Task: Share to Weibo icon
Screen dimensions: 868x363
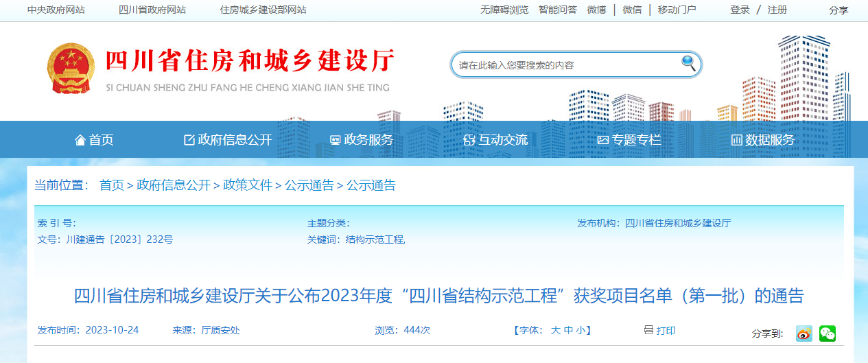Action: [x=804, y=333]
